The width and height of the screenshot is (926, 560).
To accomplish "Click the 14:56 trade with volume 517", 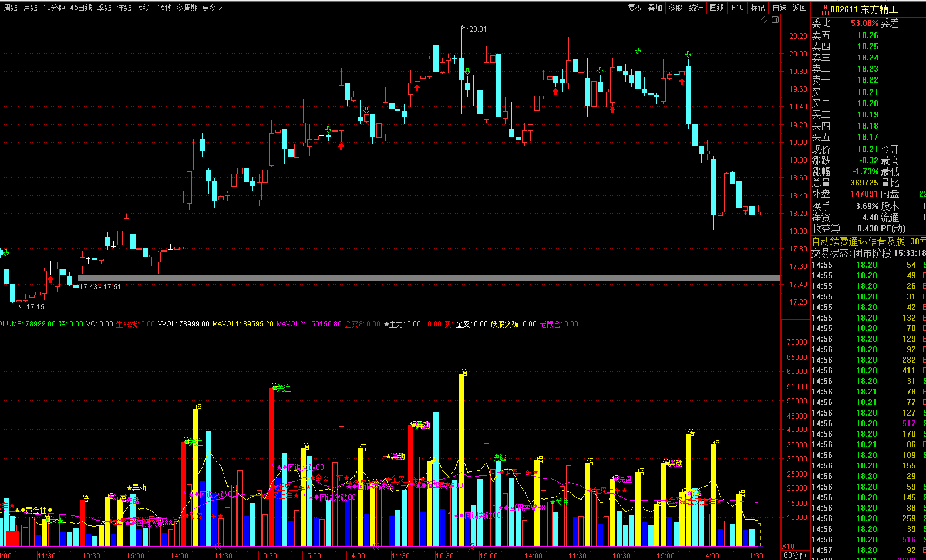I will click(x=868, y=423).
